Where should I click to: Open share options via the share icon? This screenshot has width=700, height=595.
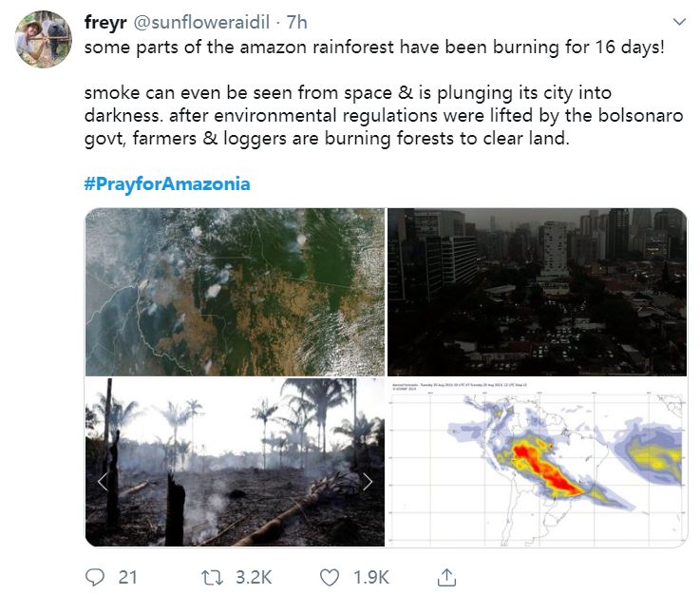point(446,577)
